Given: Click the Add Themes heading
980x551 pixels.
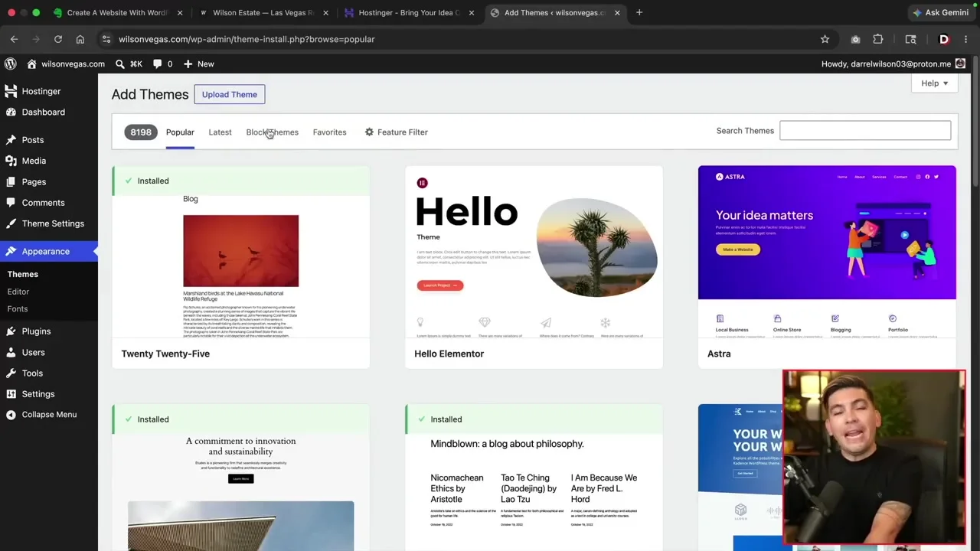Looking at the screenshot, I should [150, 94].
